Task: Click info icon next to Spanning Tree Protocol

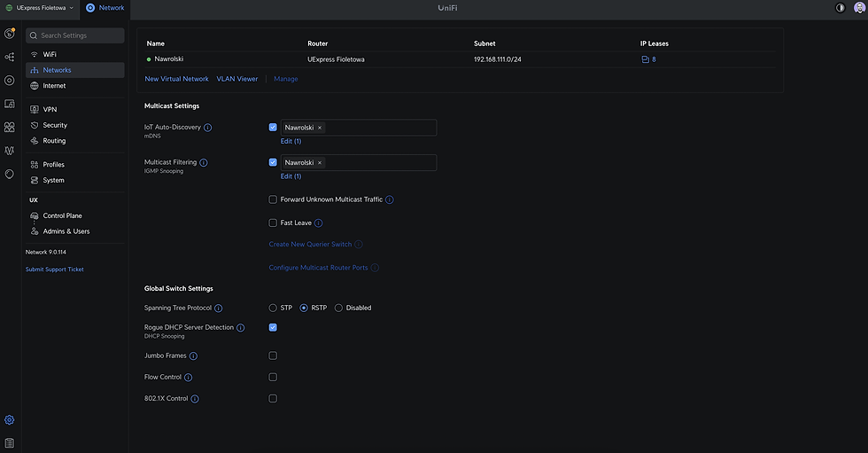Action: click(219, 309)
